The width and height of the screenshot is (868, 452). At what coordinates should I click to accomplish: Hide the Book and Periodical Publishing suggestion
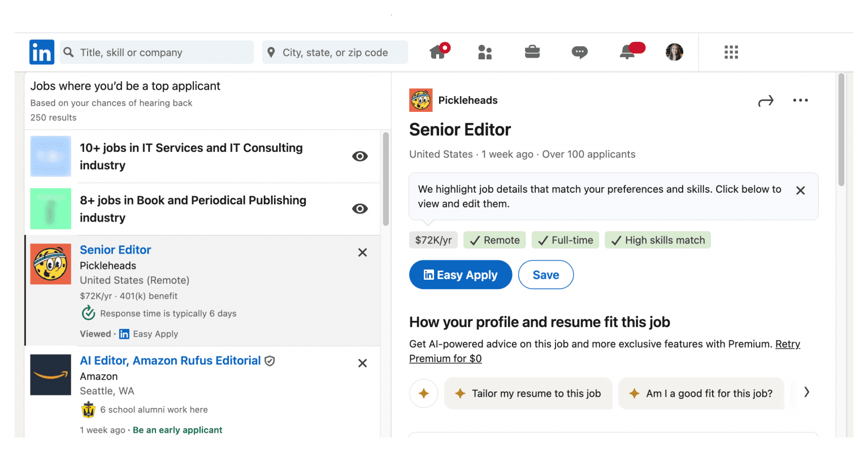pyautogui.click(x=360, y=208)
